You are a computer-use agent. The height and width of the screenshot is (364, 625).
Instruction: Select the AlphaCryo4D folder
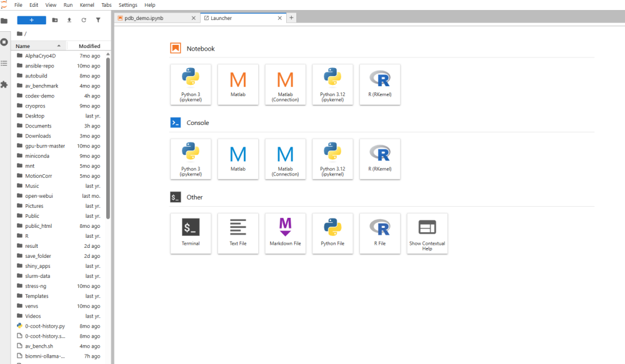point(58,56)
